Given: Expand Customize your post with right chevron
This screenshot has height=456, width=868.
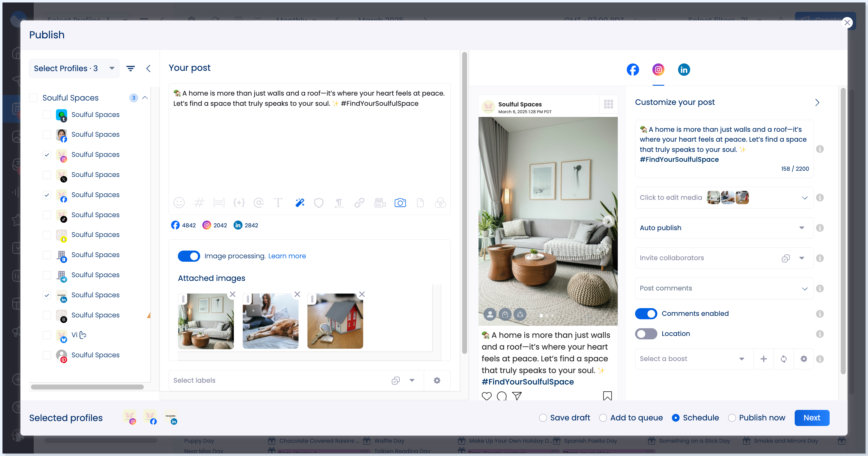Looking at the screenshot, I should coord(817,102).
